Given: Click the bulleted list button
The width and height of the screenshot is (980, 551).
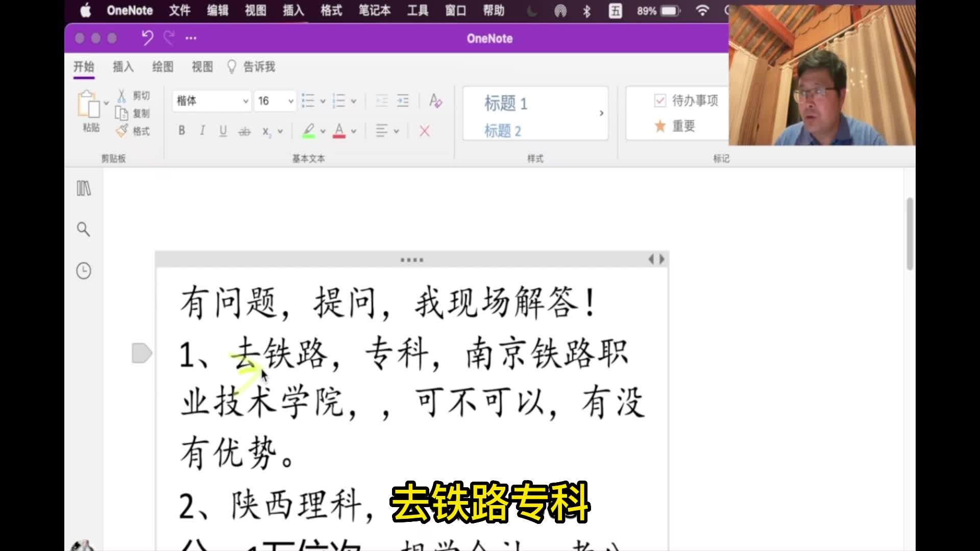Looking at the screenshot, I should [x=308, y=101].
